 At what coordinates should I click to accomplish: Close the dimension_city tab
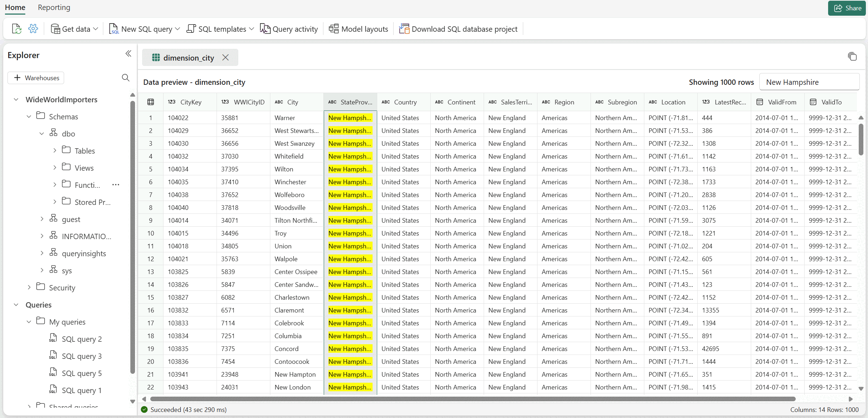click(x=225, y=57)
